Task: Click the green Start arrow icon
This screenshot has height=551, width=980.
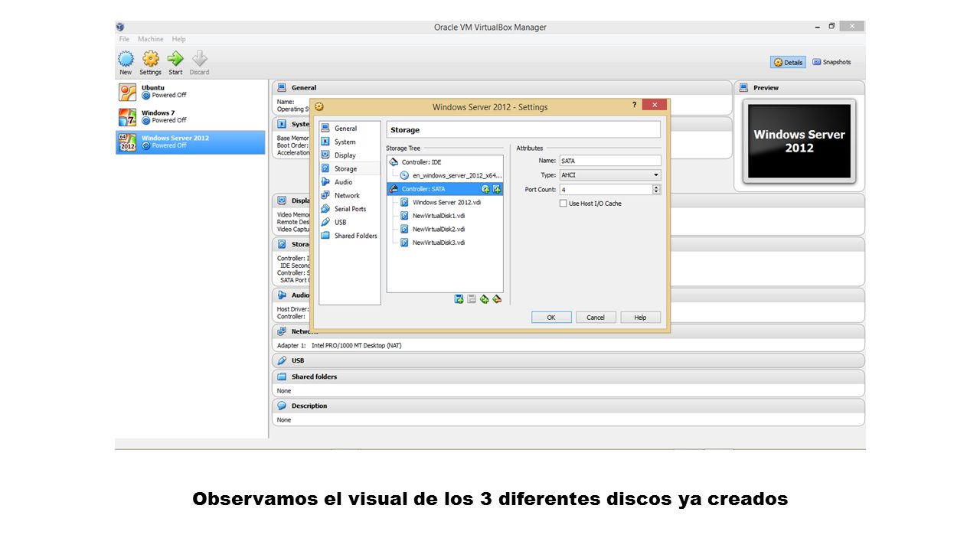Action: 175,58
